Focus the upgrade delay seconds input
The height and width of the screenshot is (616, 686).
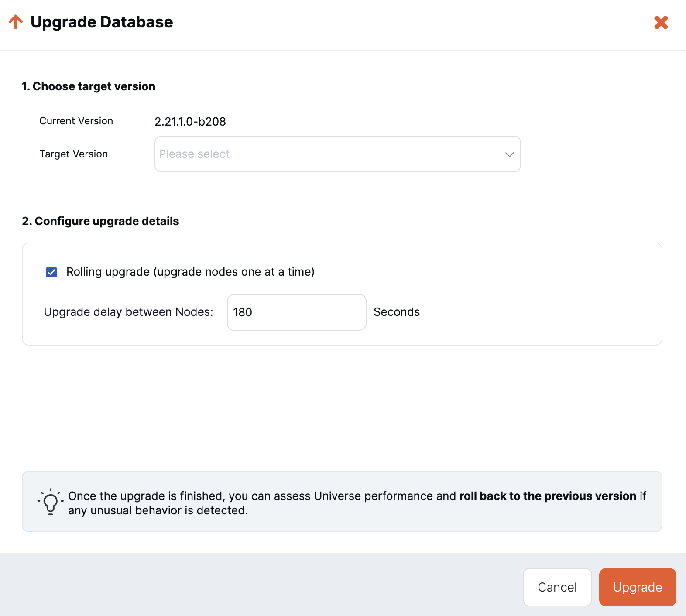point(296,312)
